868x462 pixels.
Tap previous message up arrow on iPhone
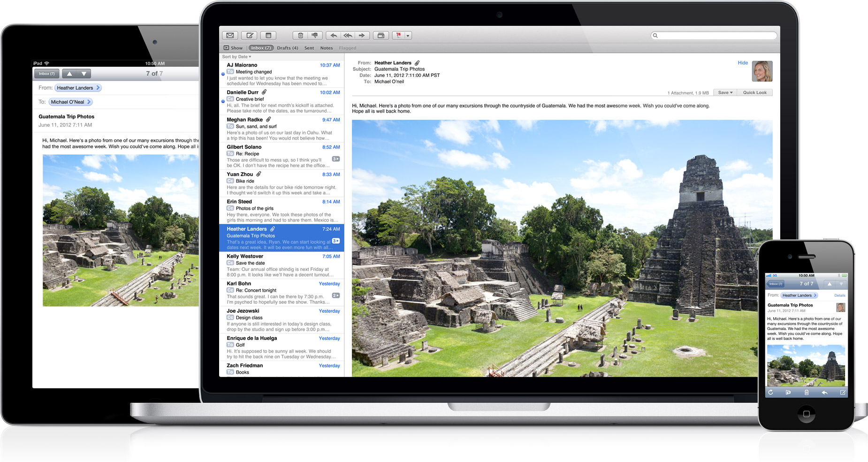[829, 284]
